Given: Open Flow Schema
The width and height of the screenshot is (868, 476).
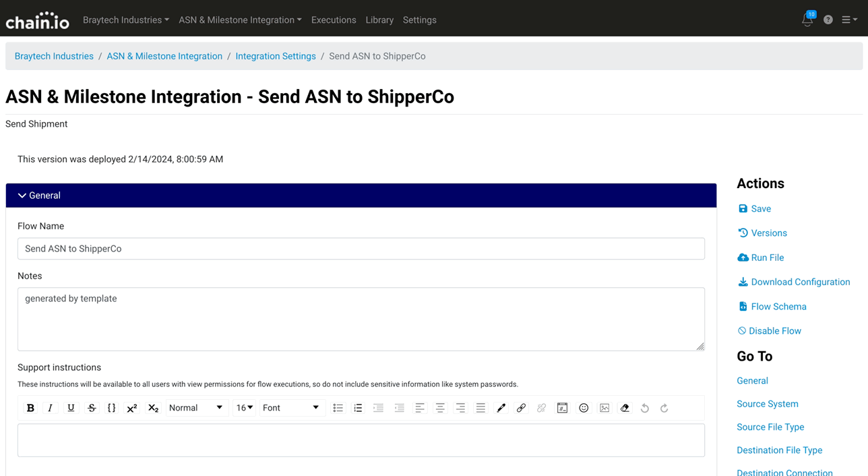Looking at the screenshot, I should click(772, 306).
